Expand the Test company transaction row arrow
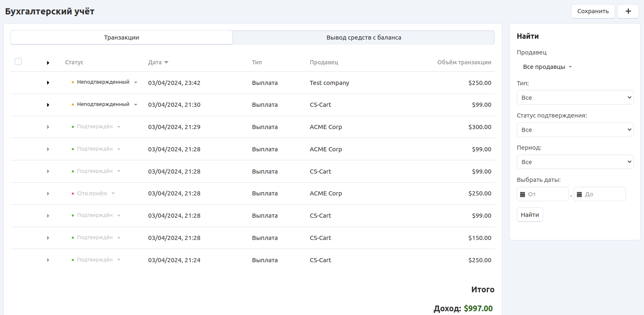Image resolution: width=644 pixels, height=315 pixels. [x=48, y=83]
